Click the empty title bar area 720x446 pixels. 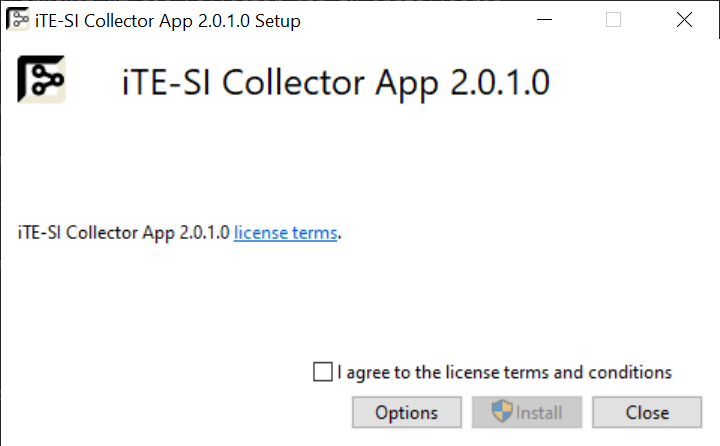(420, 20)
